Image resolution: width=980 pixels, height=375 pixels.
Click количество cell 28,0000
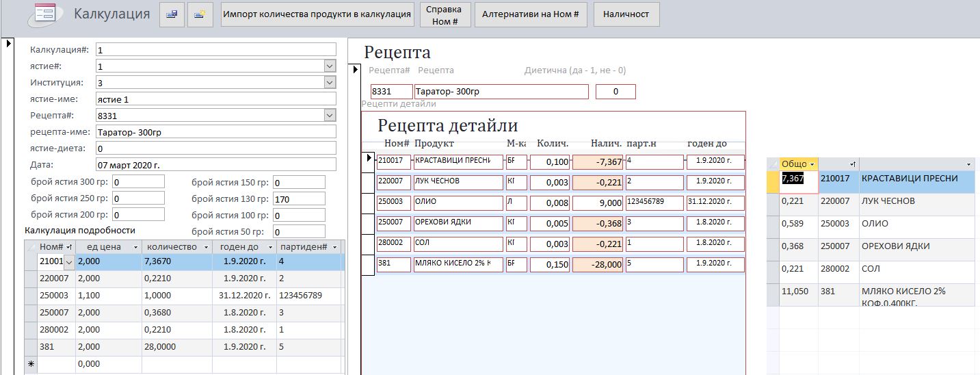(176, 348)
